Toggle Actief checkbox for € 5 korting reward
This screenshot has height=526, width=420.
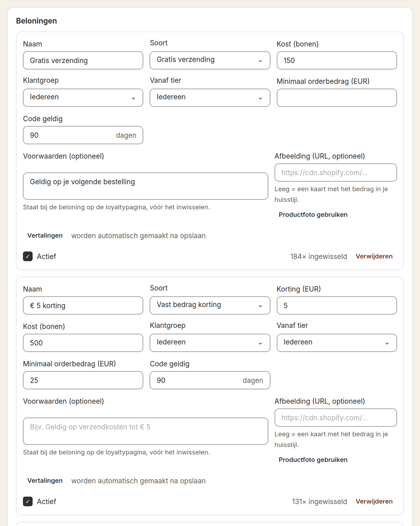[28, 501]
